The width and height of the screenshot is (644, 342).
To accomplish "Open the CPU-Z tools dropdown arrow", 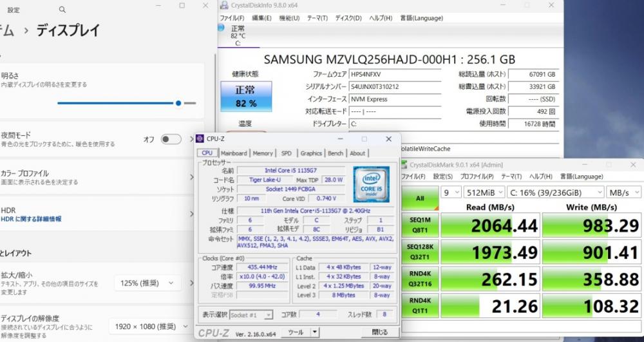I will (x=315, y=332).
